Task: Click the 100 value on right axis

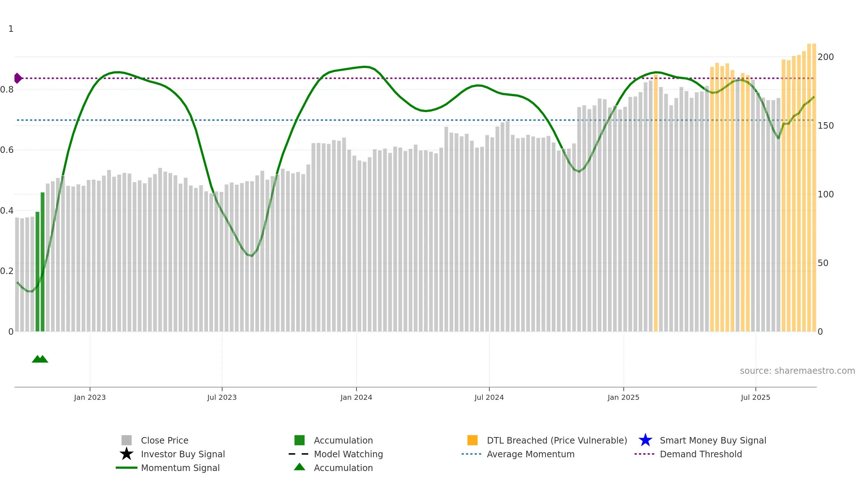Action: coord(826,194)
